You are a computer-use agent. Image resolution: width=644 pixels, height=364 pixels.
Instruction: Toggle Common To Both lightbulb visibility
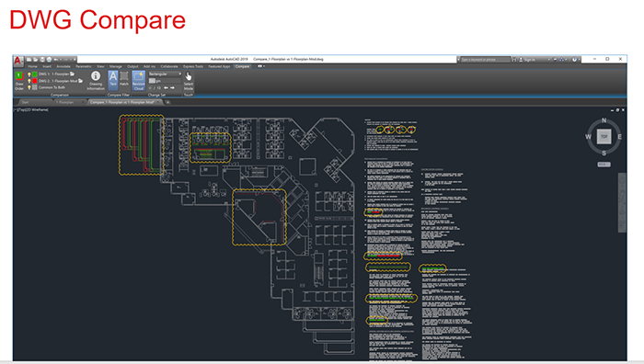(29, 87)
